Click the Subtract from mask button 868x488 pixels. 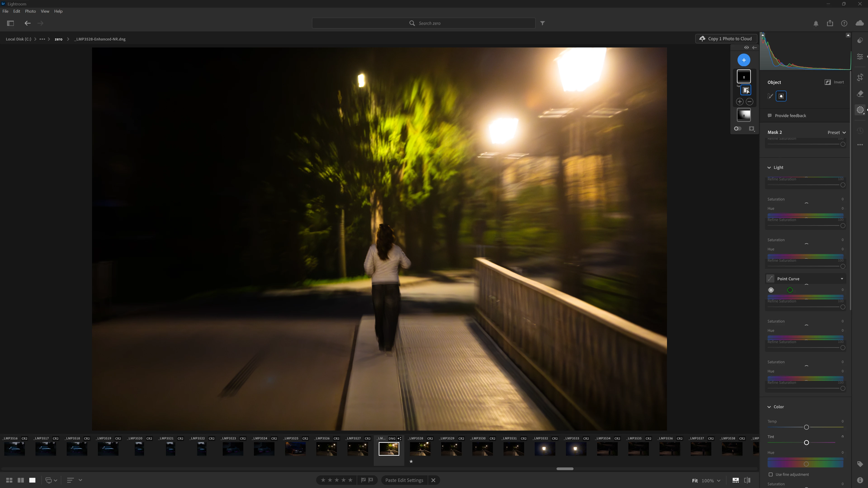(749, 102)
